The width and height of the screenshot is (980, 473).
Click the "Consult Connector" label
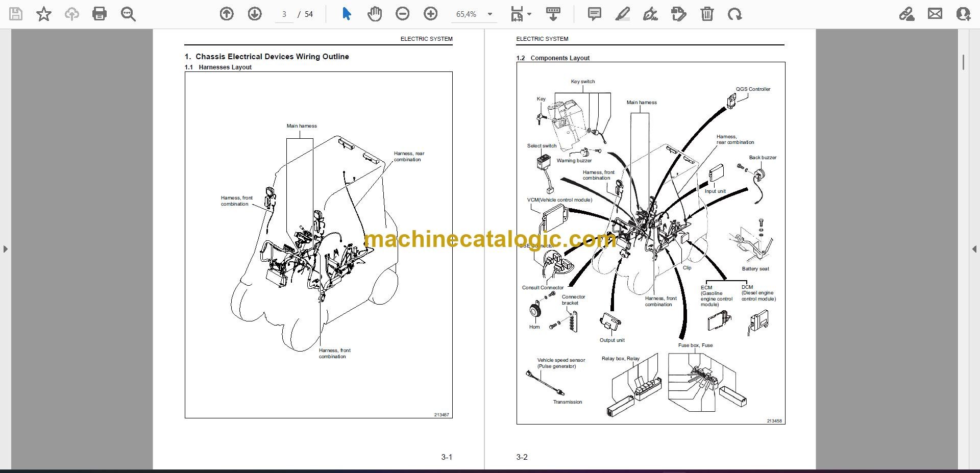click(543, 288)
